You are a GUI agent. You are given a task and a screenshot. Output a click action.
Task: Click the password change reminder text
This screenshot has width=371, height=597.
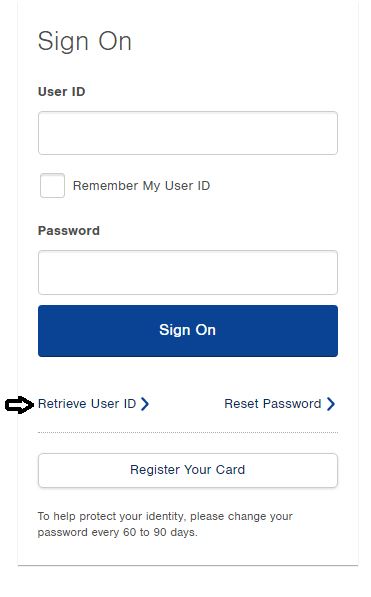pyautogui.click(x=165, y=524)
